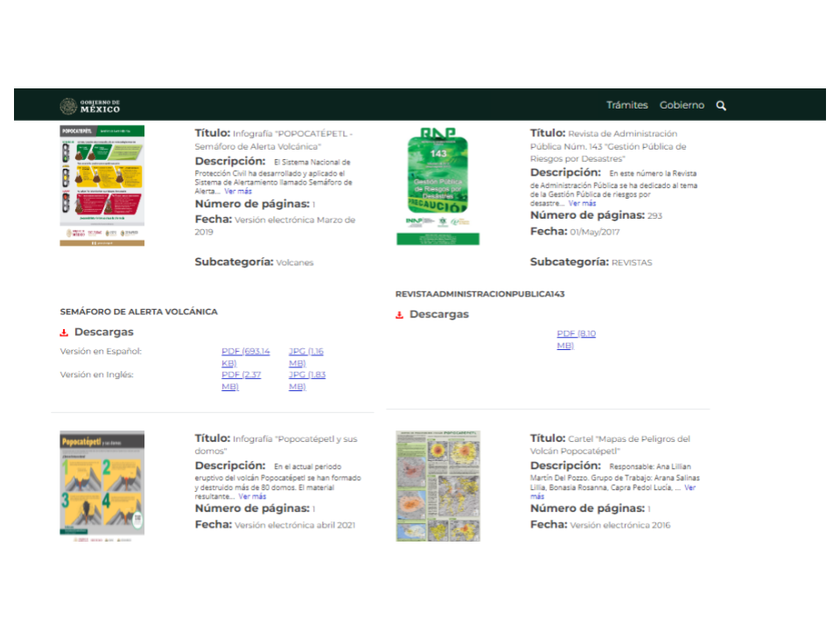Expand 'Ver más' in Semáforo infographic description

click(x=237, y=191)
